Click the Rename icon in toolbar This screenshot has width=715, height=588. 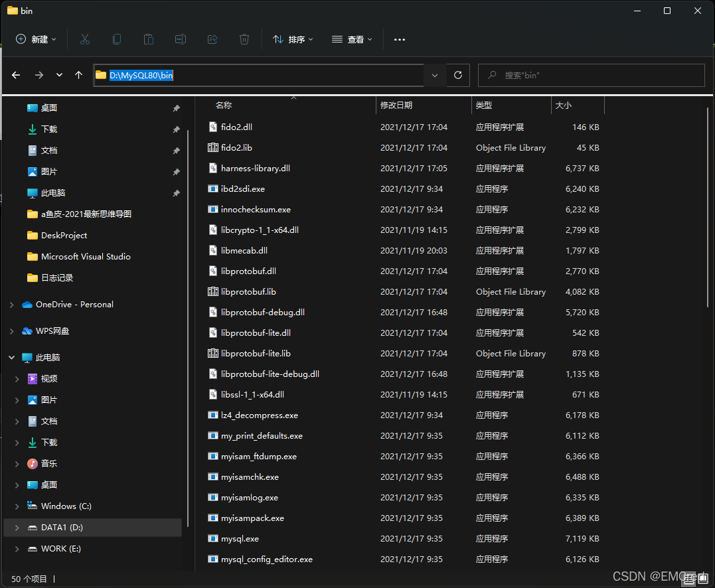tap(181, 39)
